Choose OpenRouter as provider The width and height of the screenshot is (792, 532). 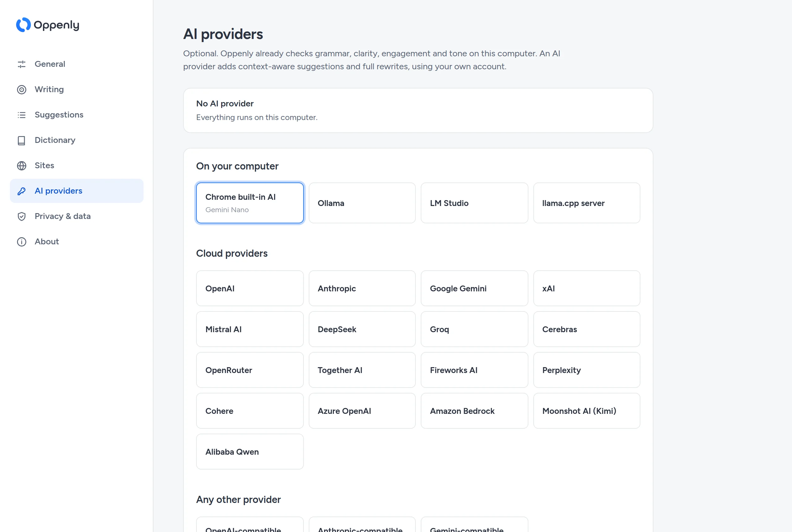(250, 370)
